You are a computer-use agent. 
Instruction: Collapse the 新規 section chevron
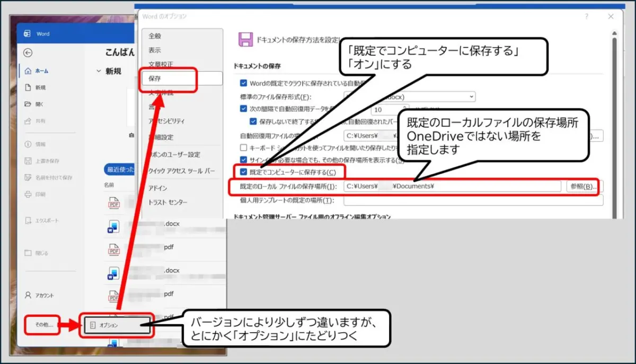[99, 71]
